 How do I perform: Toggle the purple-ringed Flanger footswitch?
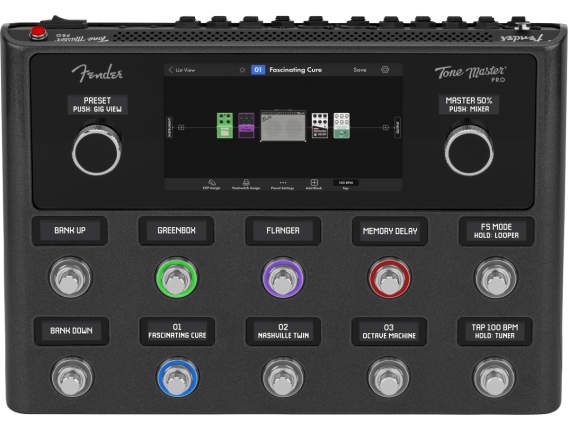pyautogui.click(x=283, y=277)
